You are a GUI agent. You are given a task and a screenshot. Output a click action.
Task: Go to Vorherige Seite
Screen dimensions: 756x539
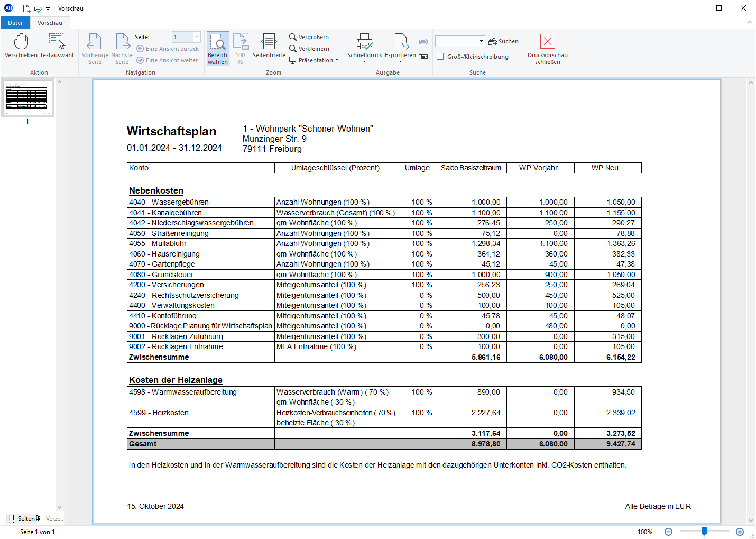point(95,49)
